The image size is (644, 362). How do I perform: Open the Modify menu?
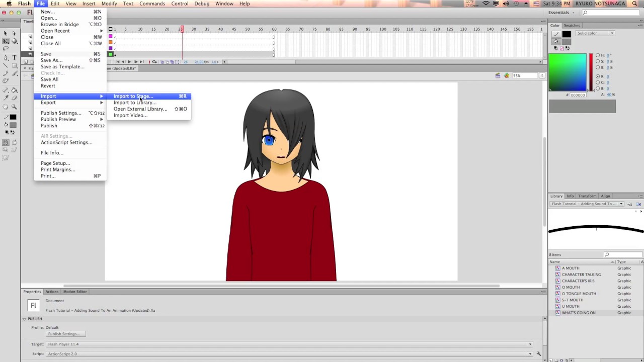pyautogui.click(x=109, y=4)
